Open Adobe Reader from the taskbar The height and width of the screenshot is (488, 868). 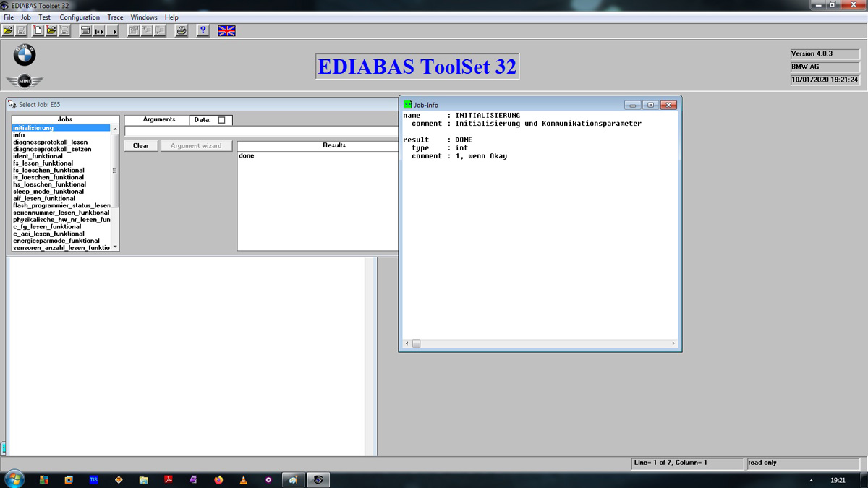(169, 479)
